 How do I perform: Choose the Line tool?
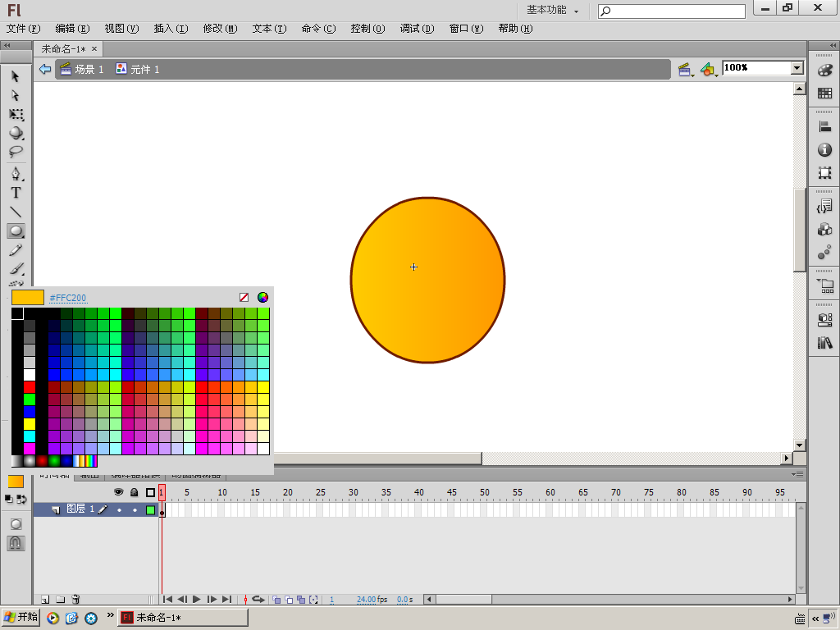pos(16,212)
